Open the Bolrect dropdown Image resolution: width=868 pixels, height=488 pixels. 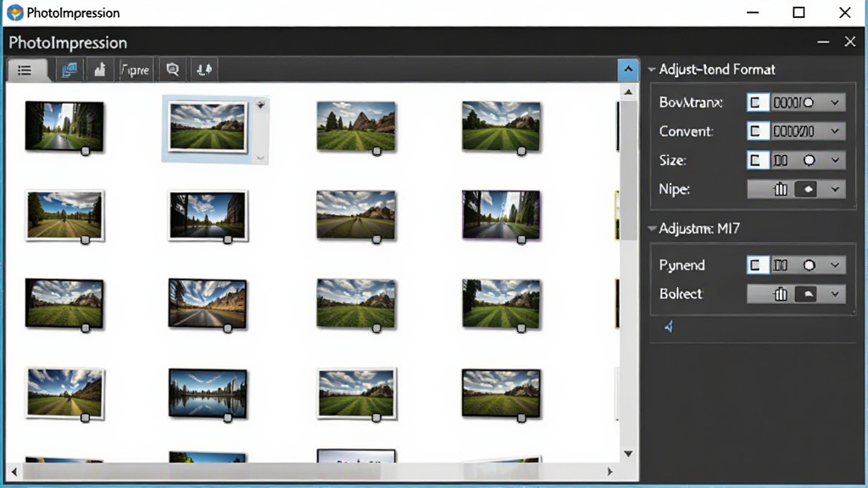[x=835, y=294]
